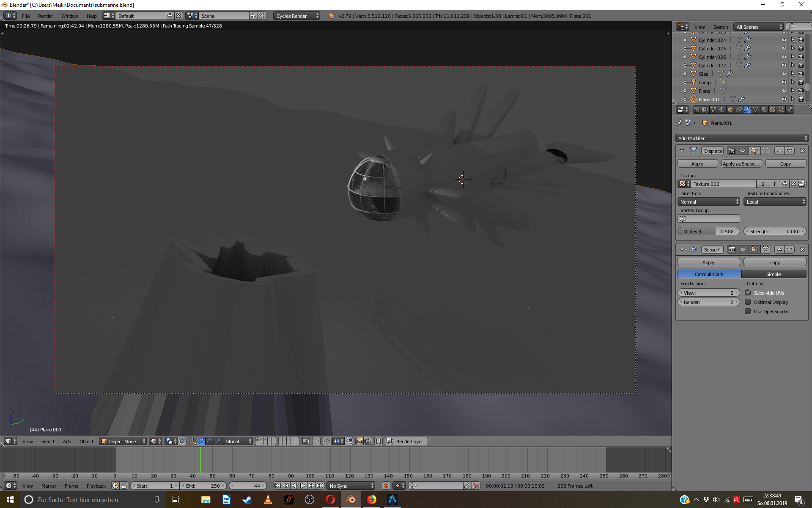
Task: Move the Subsurf modifier up
Action: coord(779,249)
